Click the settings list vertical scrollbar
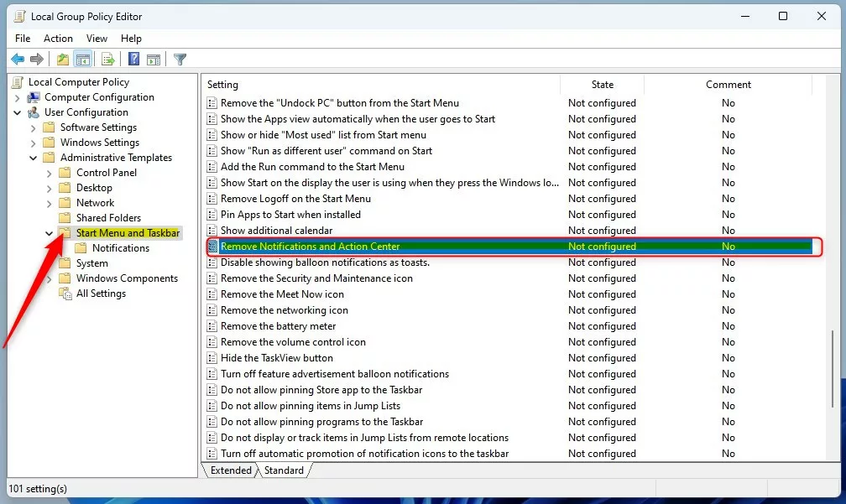 point(833,369)
